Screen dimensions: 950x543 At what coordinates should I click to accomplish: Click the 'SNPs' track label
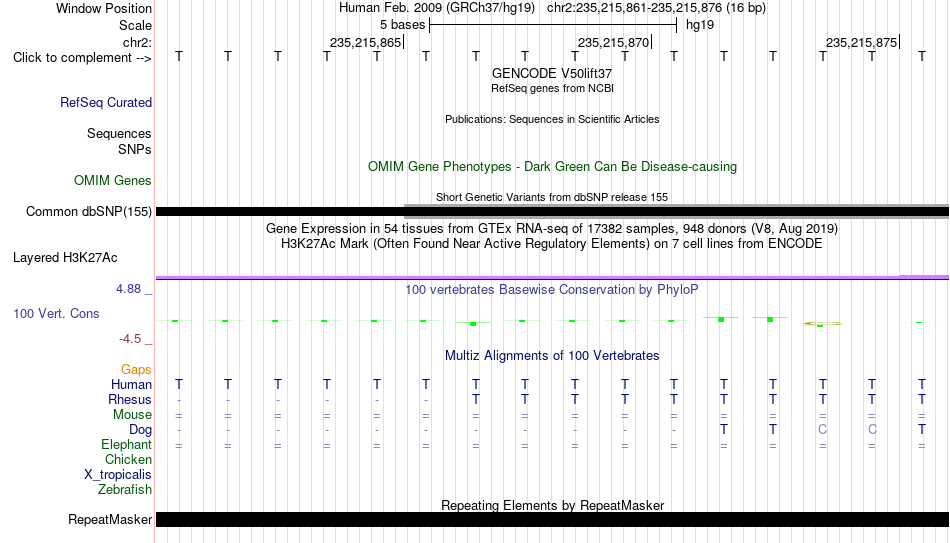[135, 149]
